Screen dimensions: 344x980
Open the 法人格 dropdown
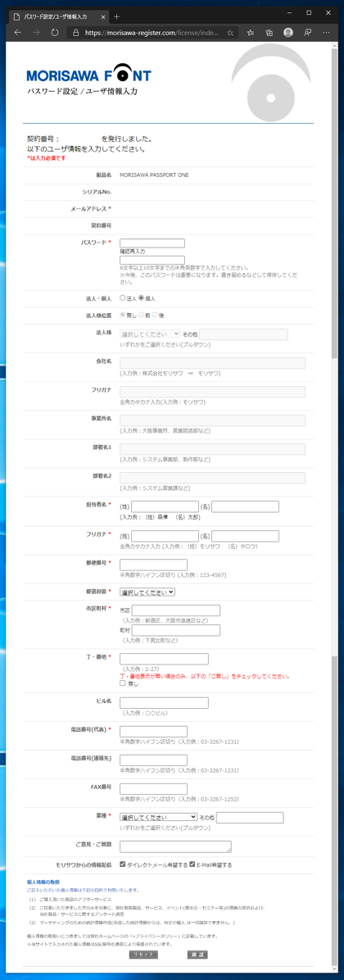pyautogui.click(x=150, y=334)
